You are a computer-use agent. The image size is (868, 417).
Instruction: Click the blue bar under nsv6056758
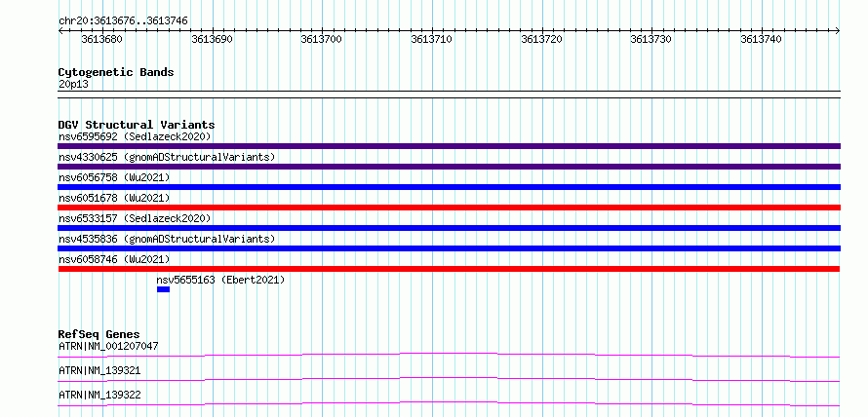tap(449, 187)
